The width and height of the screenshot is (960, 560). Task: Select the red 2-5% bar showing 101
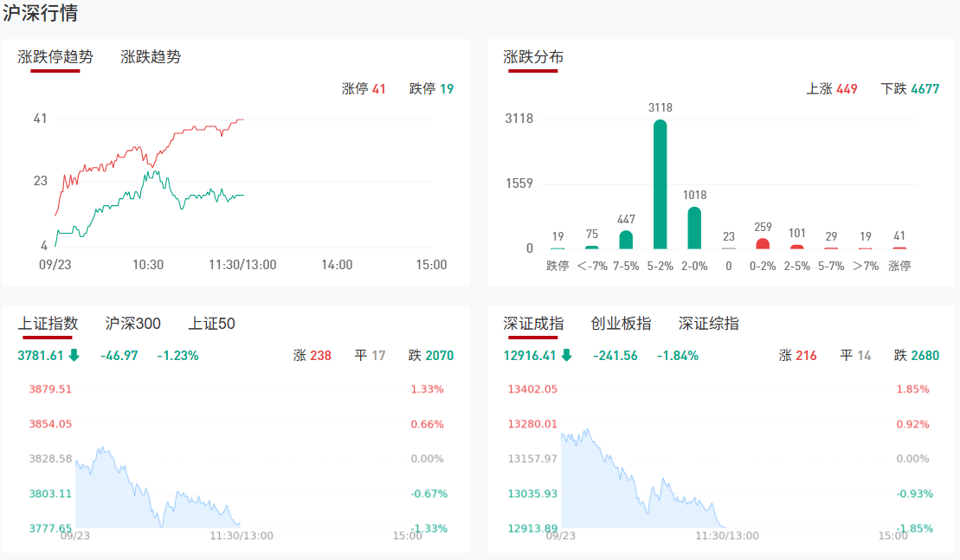click(x=796, y=247)
